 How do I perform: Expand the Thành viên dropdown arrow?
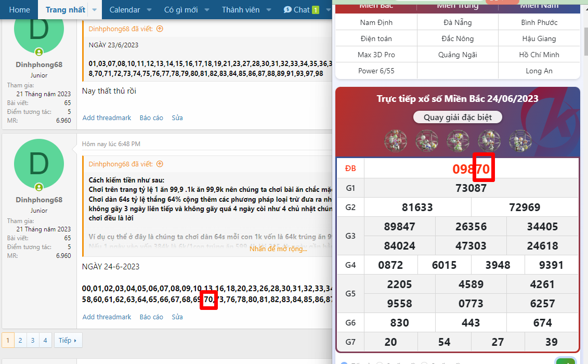coord(269,10)
